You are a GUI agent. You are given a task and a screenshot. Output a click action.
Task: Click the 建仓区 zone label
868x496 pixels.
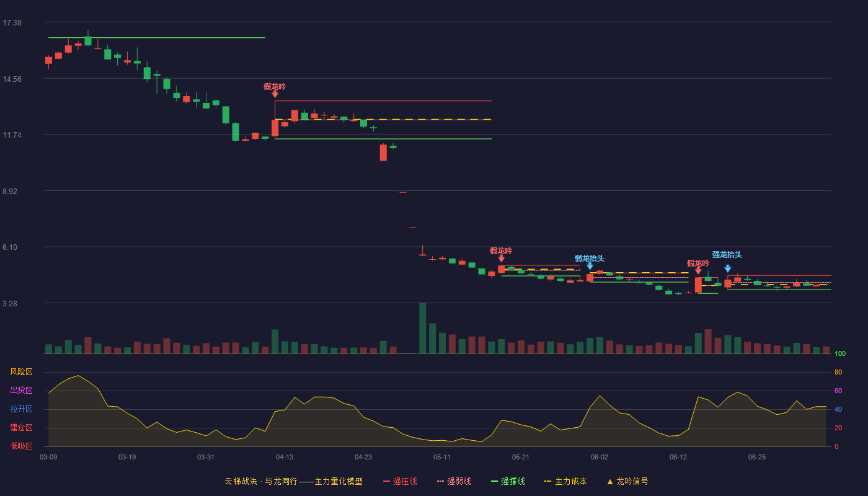click(21, 428)
